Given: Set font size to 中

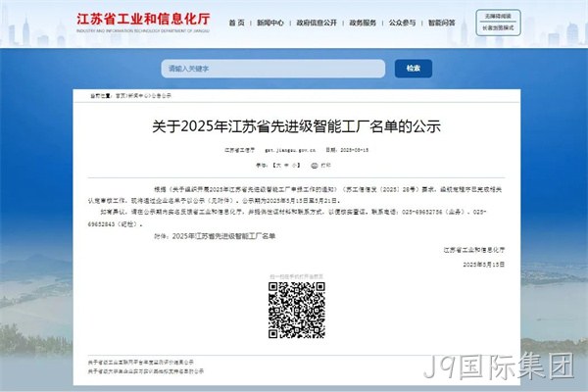Looking at the screenshot, I should click(x=286, y=166).
